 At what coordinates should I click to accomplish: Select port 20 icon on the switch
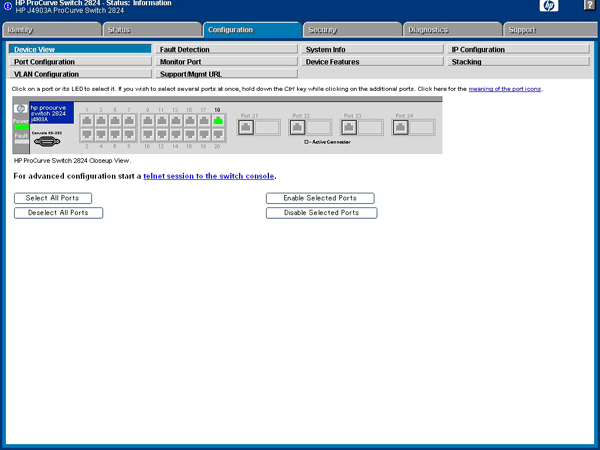[218, 135]
